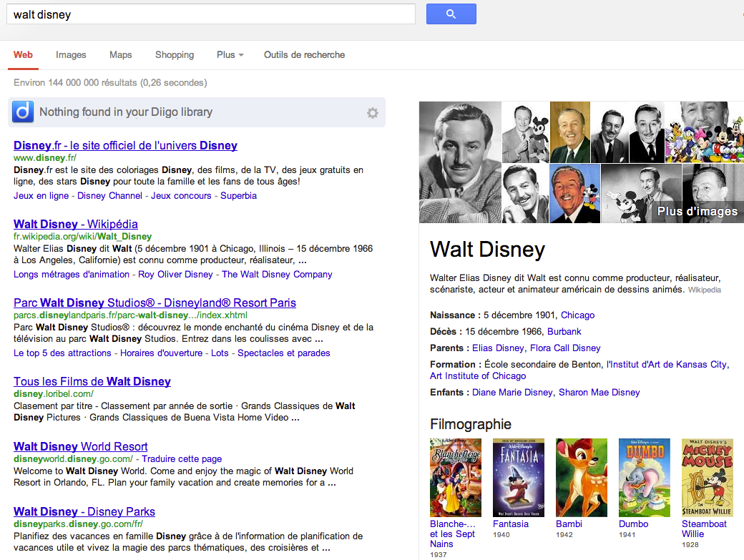
Task: Open the Diane Marie Disney link
Action: (x=512, y=393)
